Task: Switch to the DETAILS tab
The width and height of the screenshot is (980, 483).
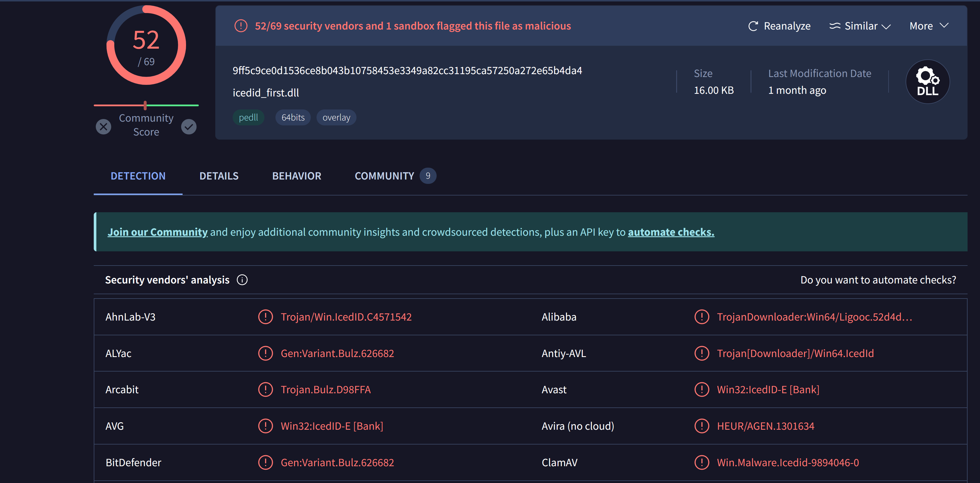Action: click(x=219, y=176)
